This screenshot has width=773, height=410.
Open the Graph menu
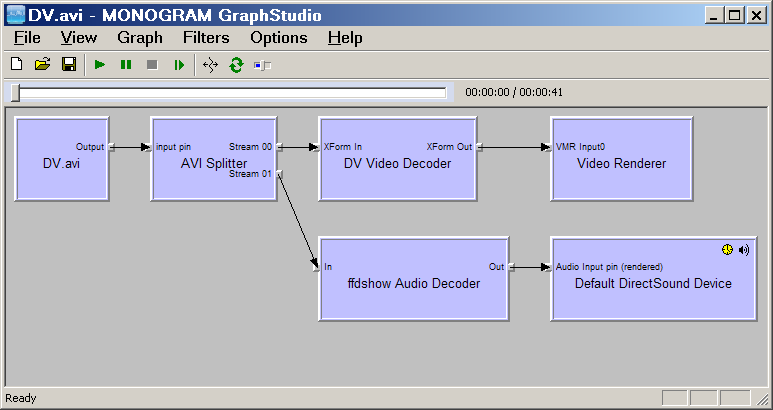tap(140, 38)
